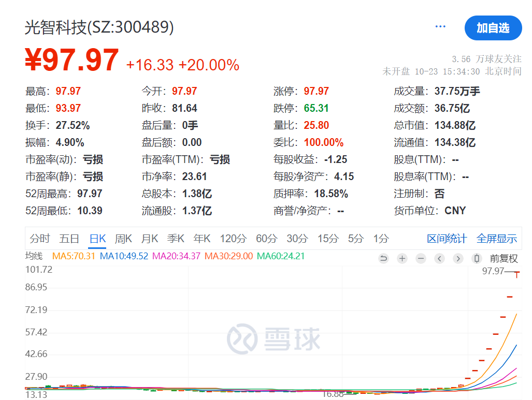Image resolution: width=532 pixels, height=400 pixels.
Task: Click the MA5:70.31 moving average label
Action: pyautogui.click(x=74, y=256)
